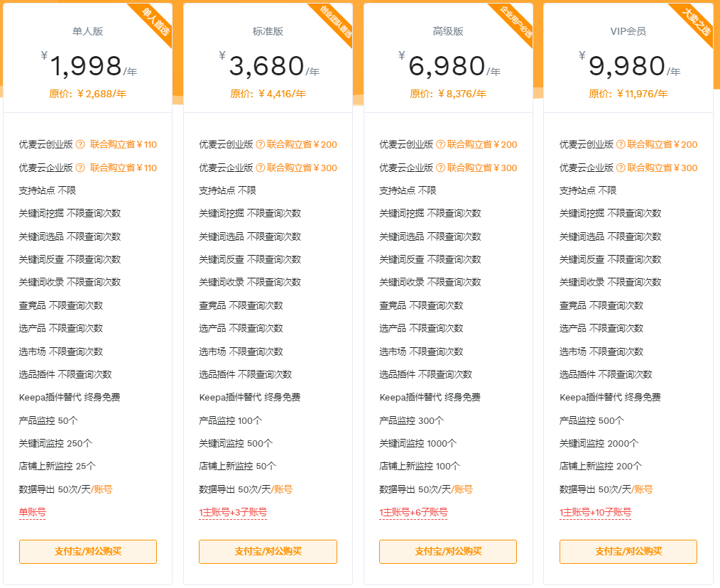Click the 单账号 underlined text in 单人版
720x588 pixels.
[x=32, y=512]
